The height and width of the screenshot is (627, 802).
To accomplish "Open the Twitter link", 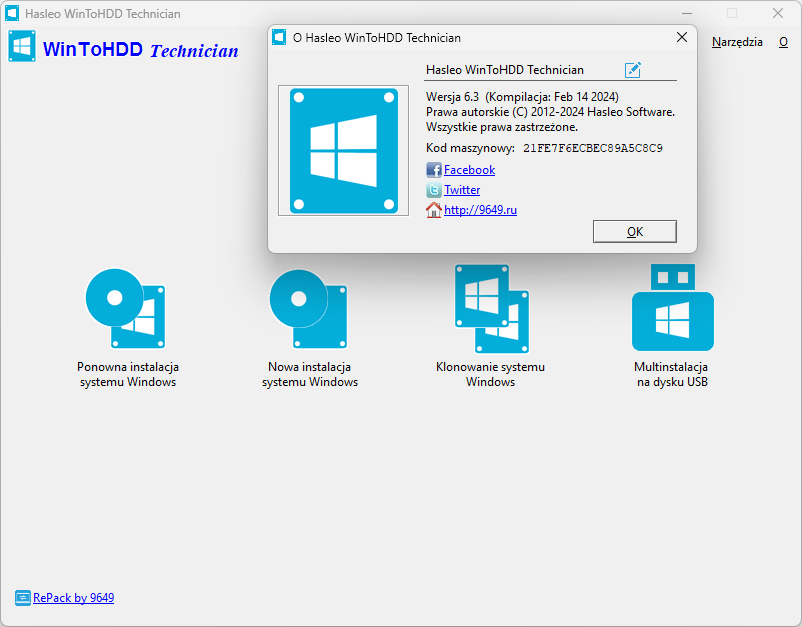I will click(462, 190).
